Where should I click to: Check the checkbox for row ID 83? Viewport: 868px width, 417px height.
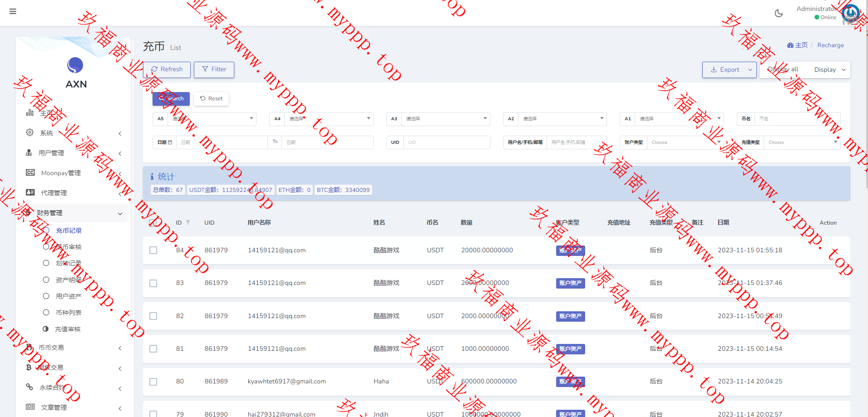(x=153, y=283)
